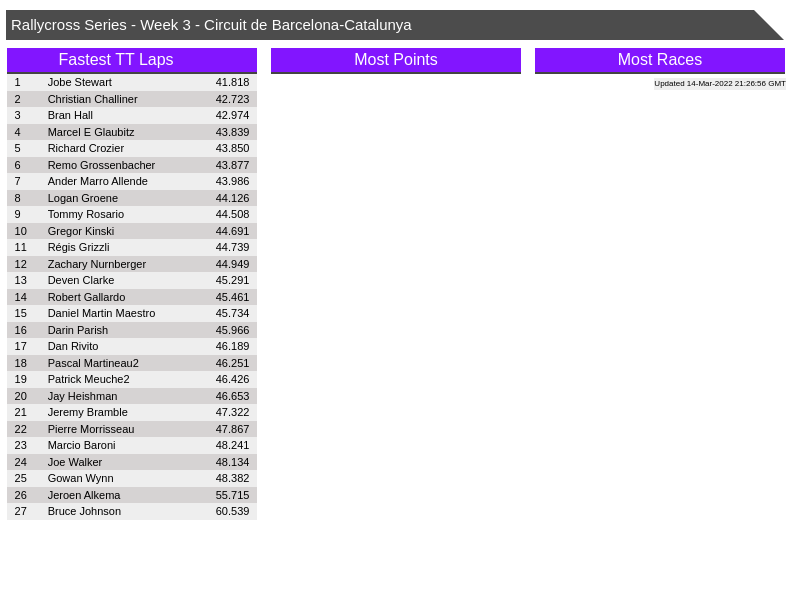The width and height of the screenshot is (800, 600).
Task: Click Remo Grossenbacher's name
Action: coord(101,165)
